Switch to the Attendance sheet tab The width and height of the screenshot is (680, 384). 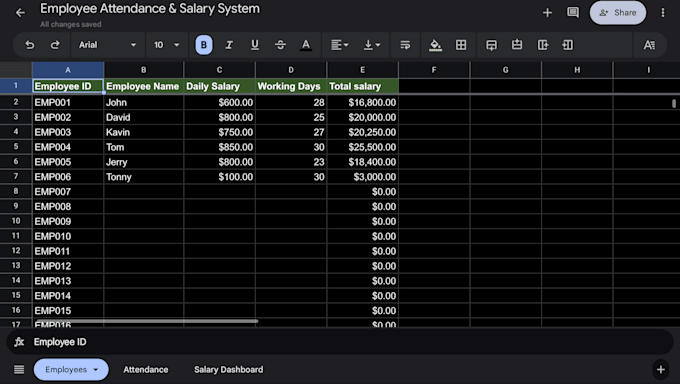tap(146, 370)
